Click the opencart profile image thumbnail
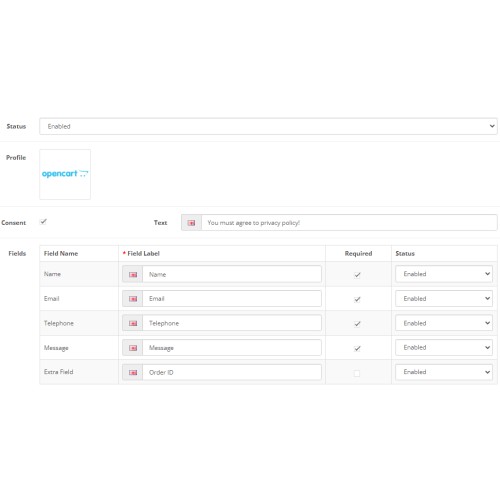The image size is (500, 500). click(x=65, y=174)
